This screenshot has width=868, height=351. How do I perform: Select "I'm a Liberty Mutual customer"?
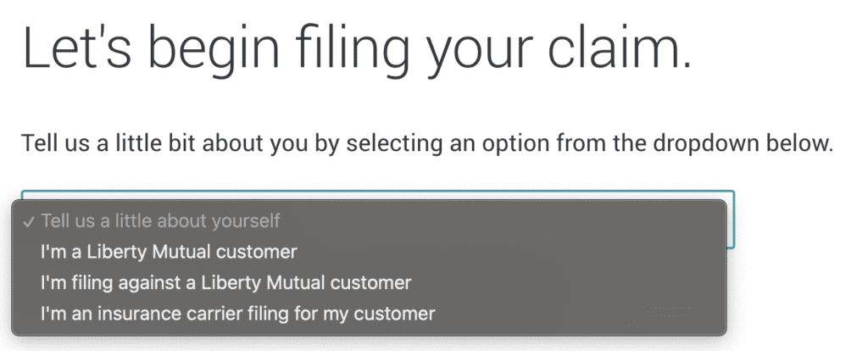pos(169,252)
